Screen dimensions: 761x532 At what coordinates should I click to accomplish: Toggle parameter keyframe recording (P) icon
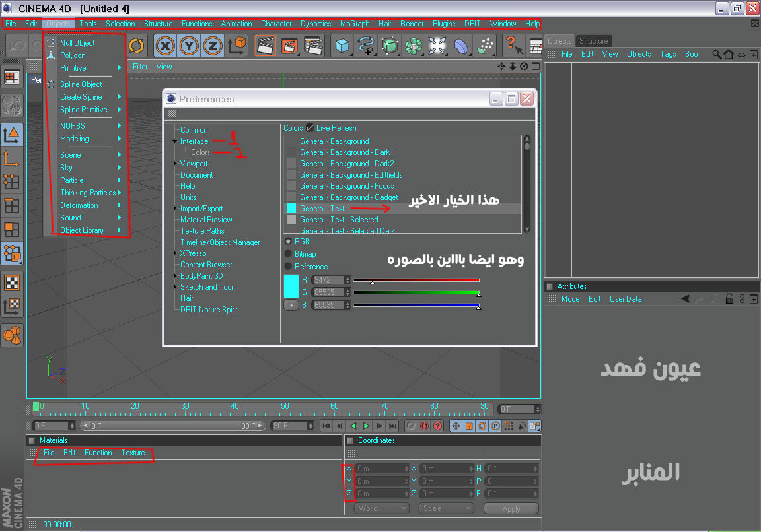tap(495, 426)
